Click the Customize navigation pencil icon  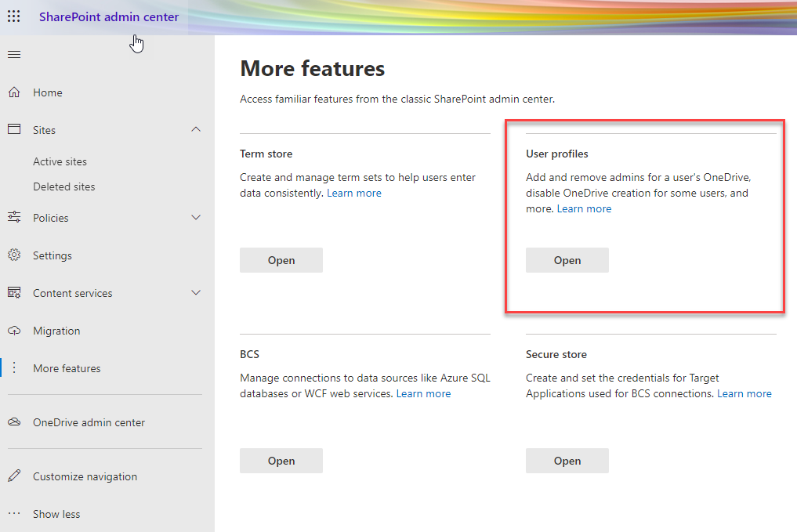point(14,476)
